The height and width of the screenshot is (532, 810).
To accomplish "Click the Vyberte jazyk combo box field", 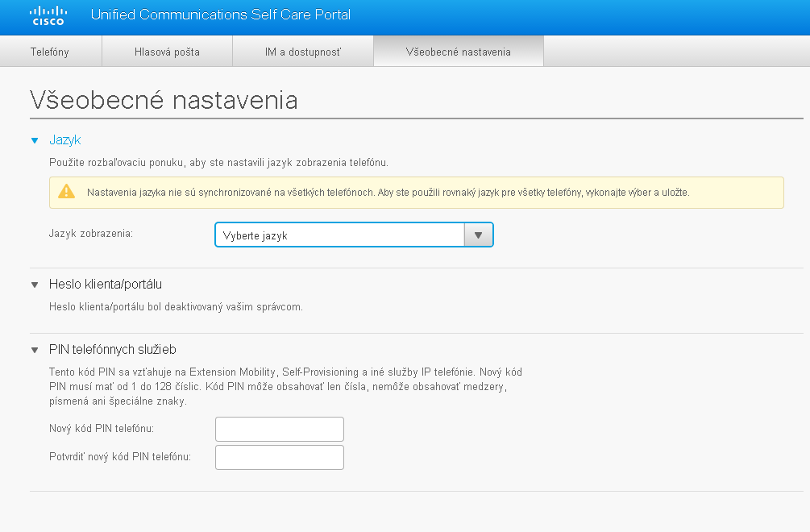I will coord(354,235).
